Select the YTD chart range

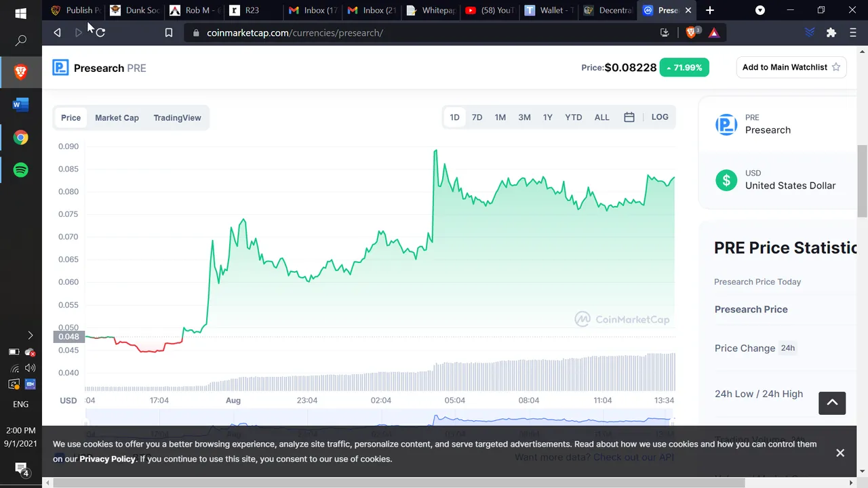[574, 117]
